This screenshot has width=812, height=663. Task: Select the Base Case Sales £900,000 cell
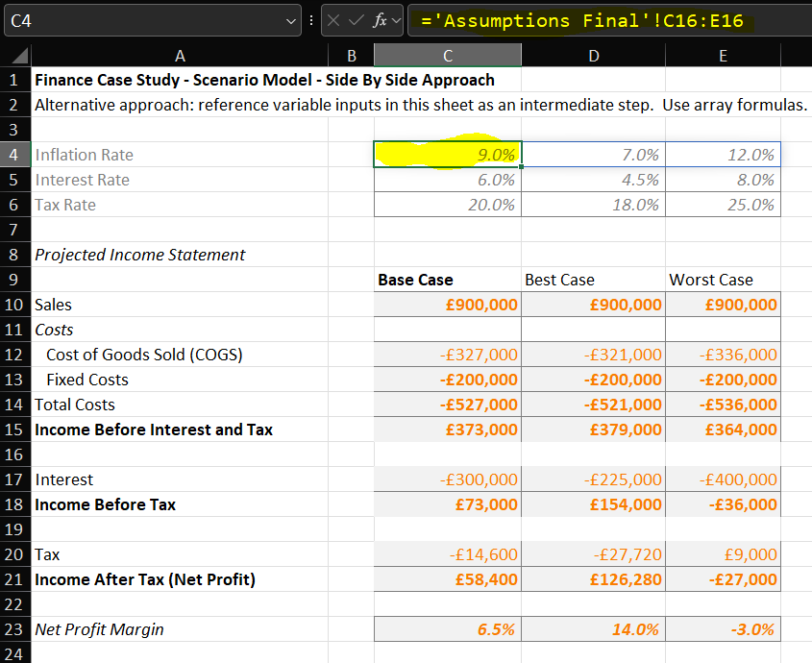[447, 305]
